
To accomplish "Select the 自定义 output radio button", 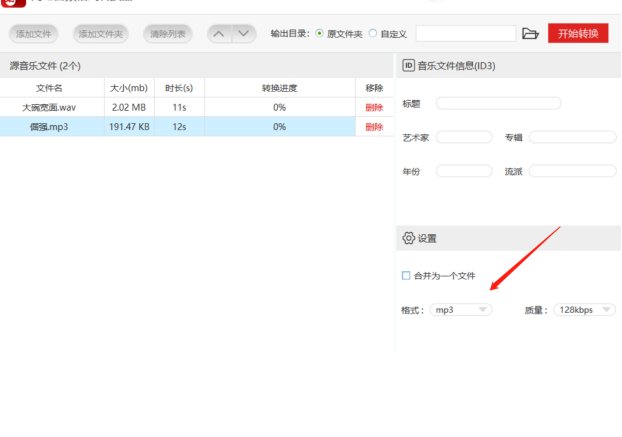I will pyautogui.click(x=372, y=34).
